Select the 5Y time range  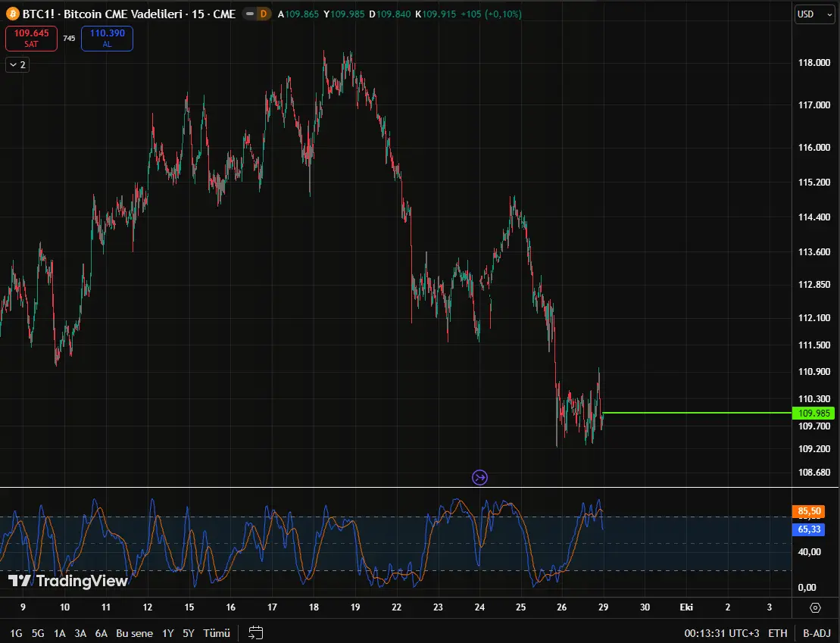(x=189, y=633)
